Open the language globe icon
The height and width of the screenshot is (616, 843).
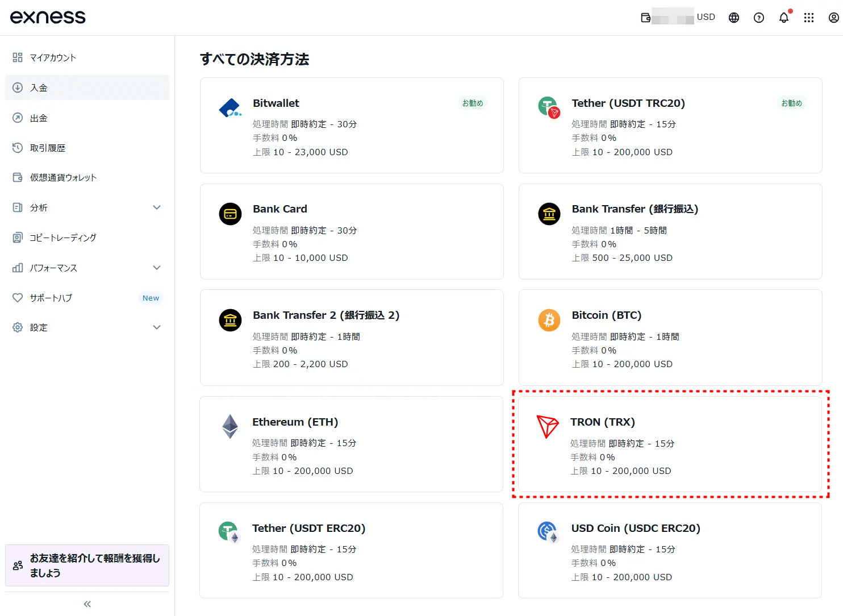pos(734,18)
